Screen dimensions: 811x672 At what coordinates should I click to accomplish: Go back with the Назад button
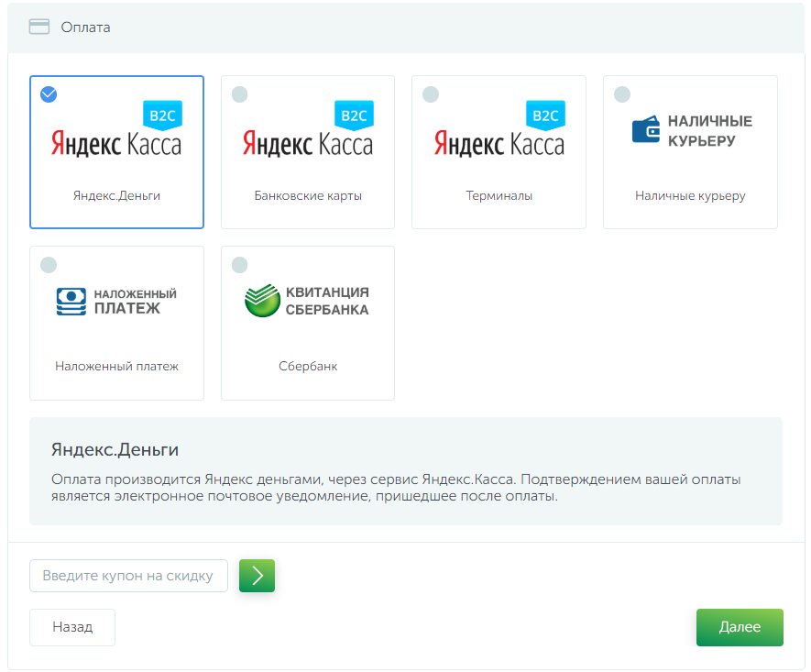coord(72,627)
